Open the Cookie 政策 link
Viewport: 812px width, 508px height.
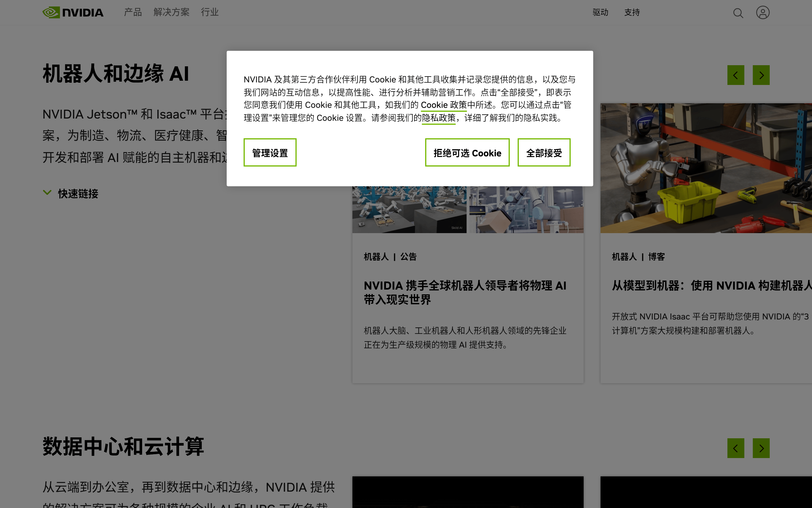pos(443,105)
